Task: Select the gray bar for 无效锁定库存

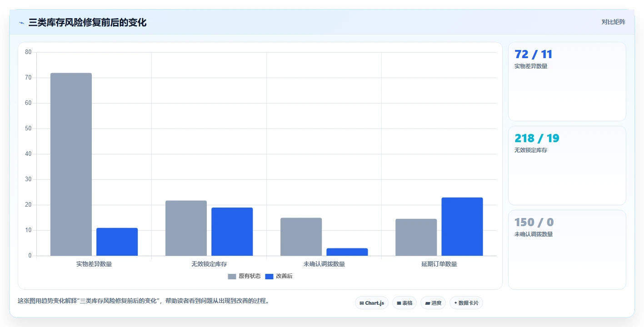Action: click(186, 228)
